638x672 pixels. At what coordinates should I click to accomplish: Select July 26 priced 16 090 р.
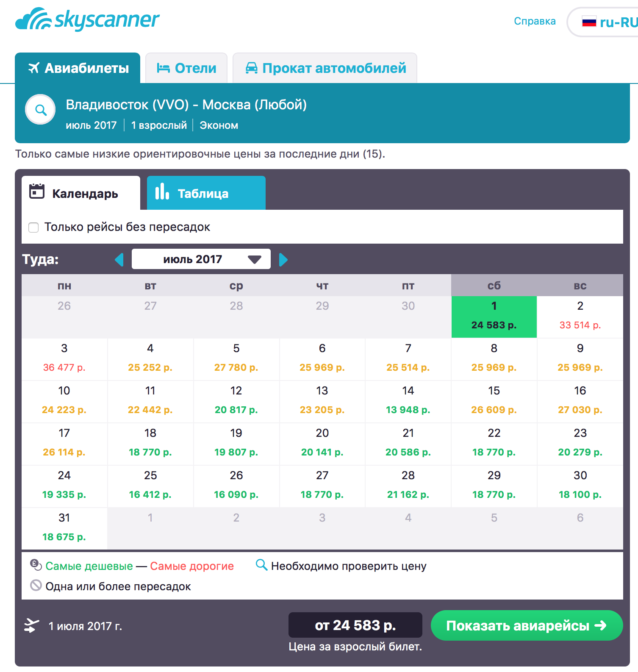tap(236, 486)
